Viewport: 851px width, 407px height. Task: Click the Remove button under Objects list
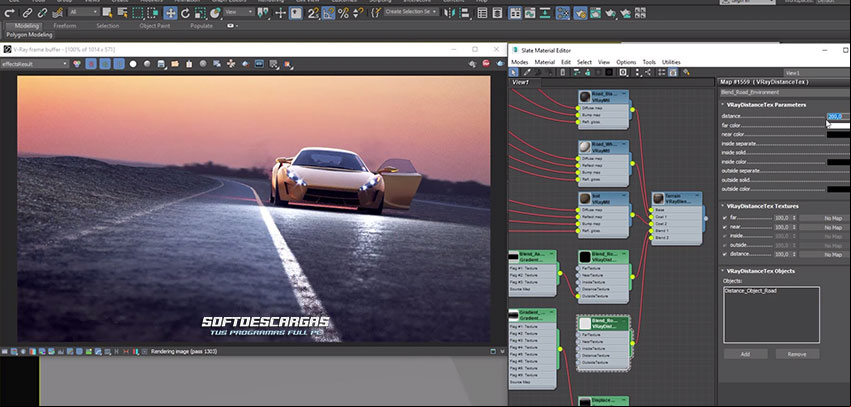point(797,354)
